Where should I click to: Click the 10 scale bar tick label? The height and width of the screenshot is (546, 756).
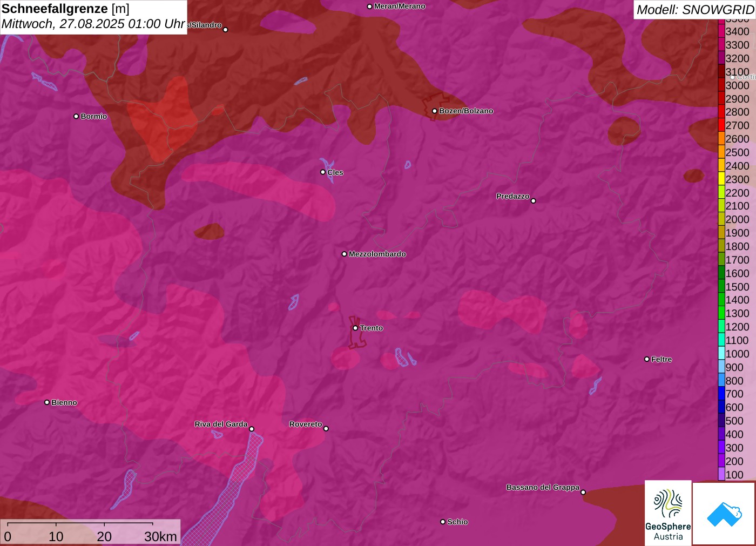tap(56, 536)
